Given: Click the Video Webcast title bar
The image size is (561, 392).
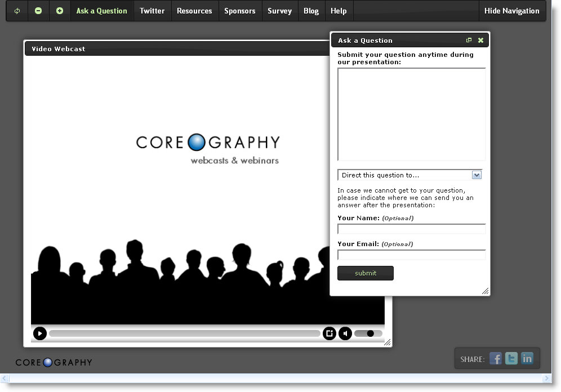Looking at the screenshot, I should [x=177, y=48].
